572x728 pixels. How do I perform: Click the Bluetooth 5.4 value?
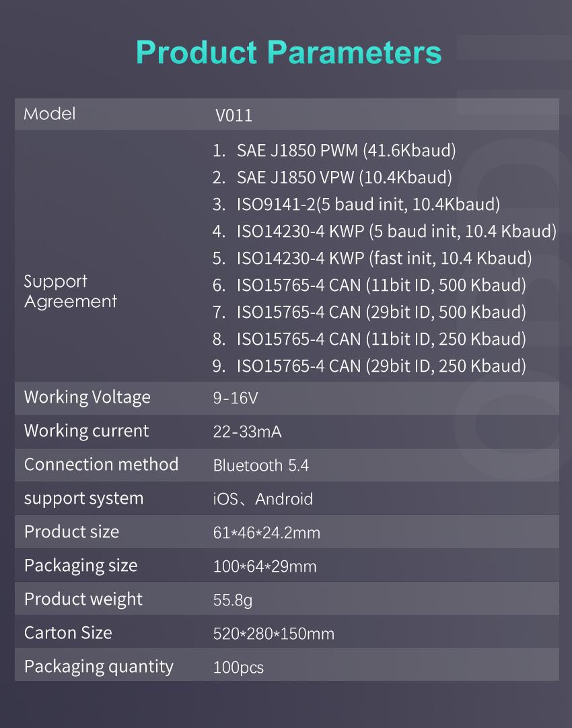(261, 465)
